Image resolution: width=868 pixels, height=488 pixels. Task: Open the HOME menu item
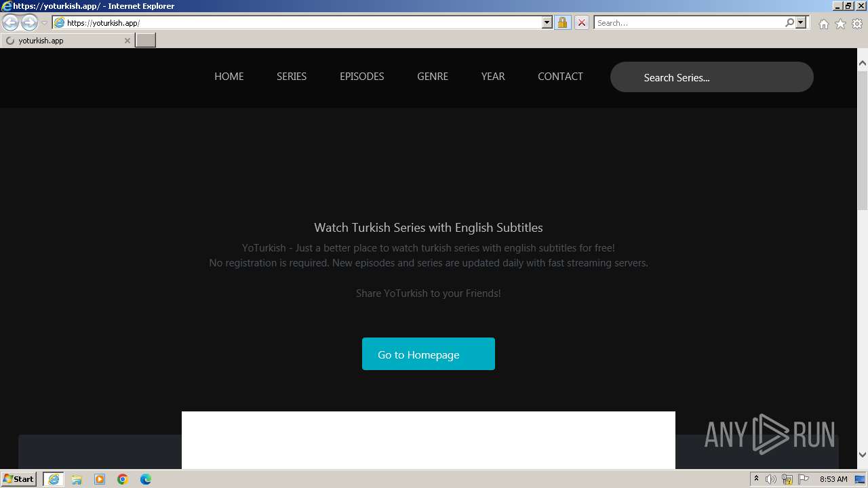(x=229, y=77)
